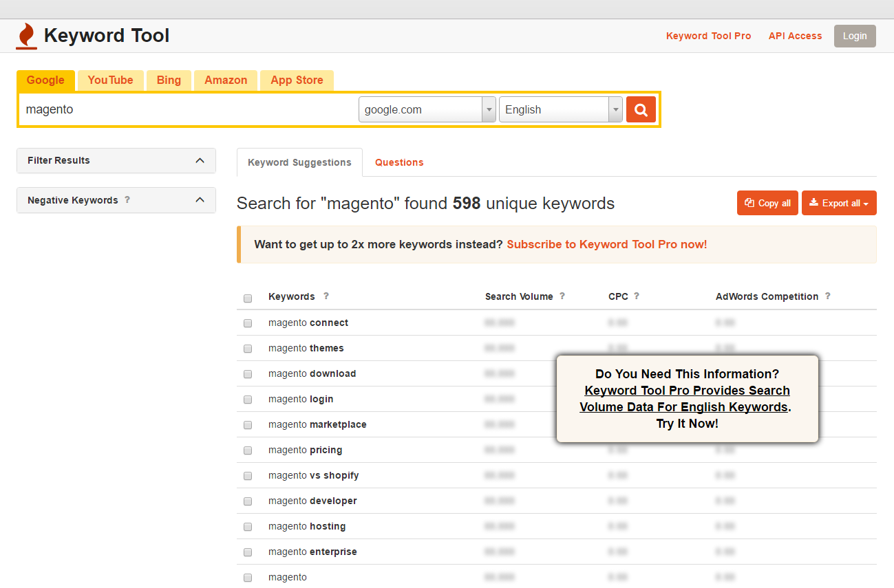Click the keyword magento vs shopify

click(x=314, y=475)
